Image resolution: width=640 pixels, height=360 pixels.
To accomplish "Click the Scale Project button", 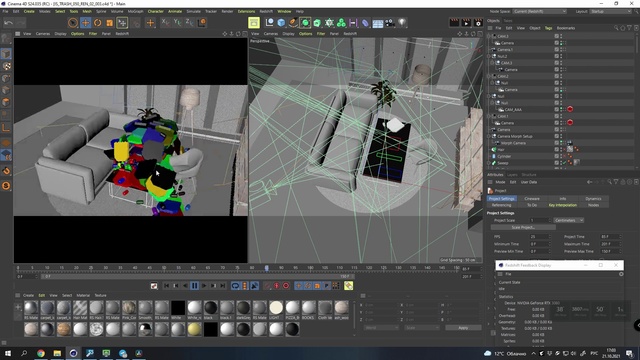I will click(x=523, y=227).
